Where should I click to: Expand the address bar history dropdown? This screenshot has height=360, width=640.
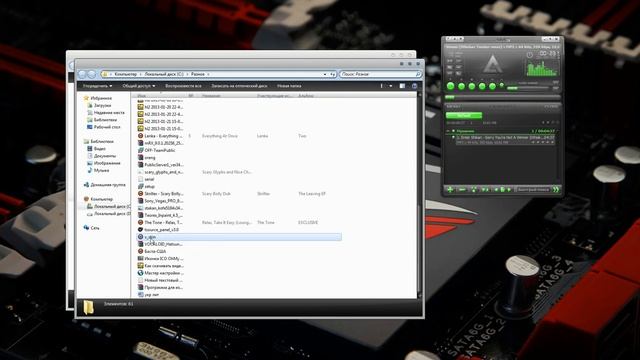coord(325,74)
